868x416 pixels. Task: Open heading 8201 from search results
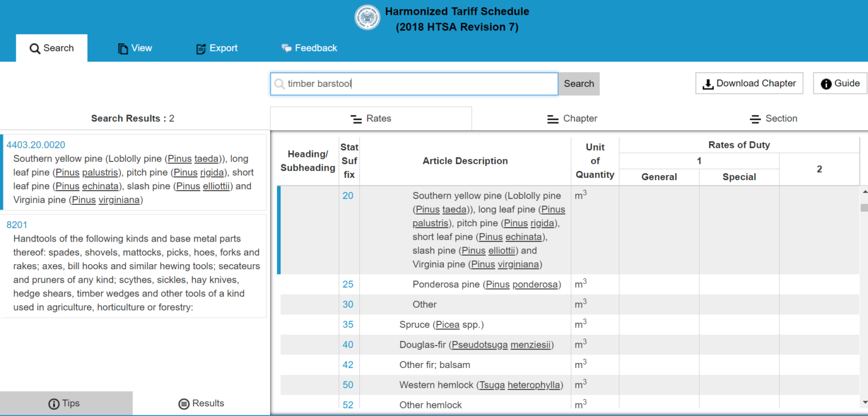16,224
